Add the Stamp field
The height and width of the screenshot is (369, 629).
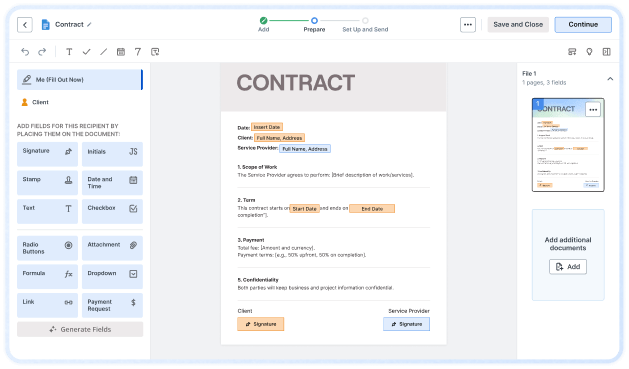point(47,182)
